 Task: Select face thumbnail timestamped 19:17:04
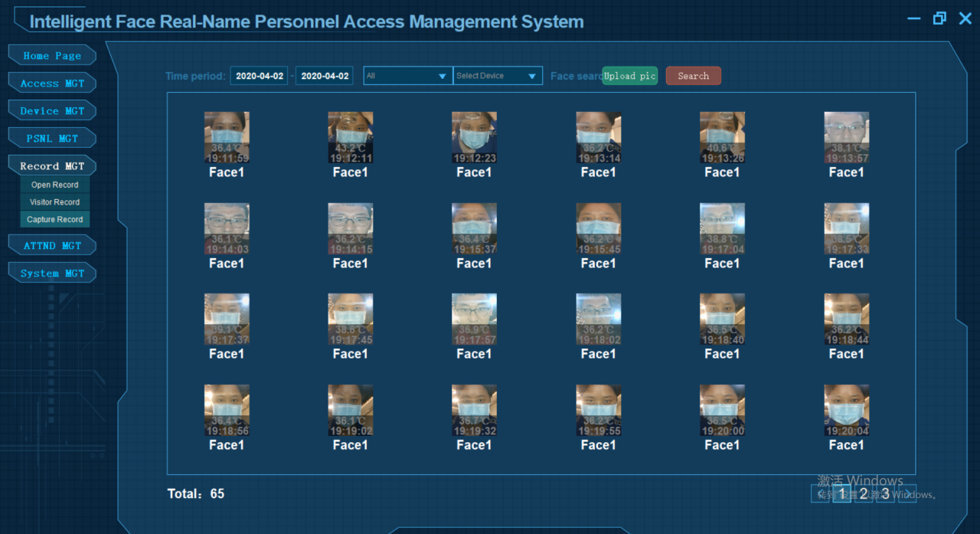722,229
